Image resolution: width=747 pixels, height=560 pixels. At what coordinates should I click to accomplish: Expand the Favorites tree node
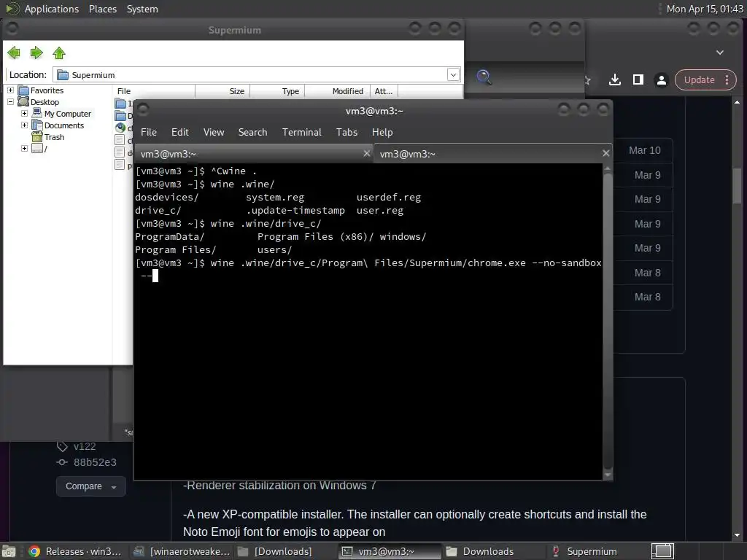click(10, 90)
